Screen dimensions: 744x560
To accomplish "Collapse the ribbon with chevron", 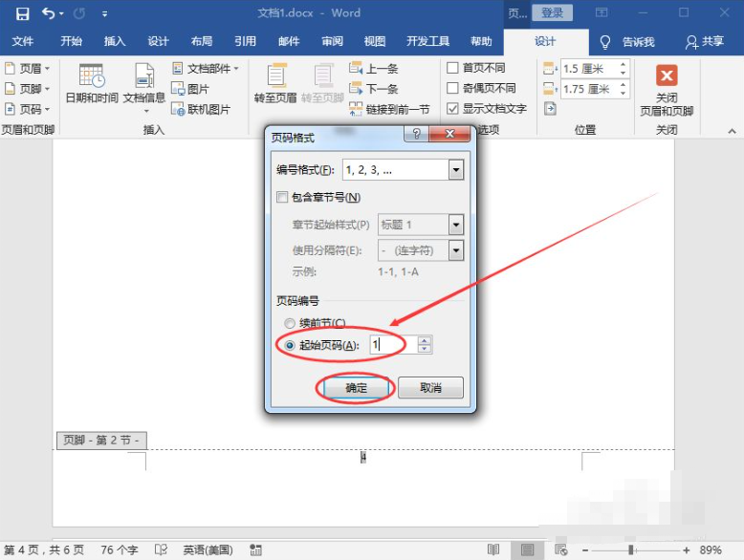I will click(x=733, y=131).
